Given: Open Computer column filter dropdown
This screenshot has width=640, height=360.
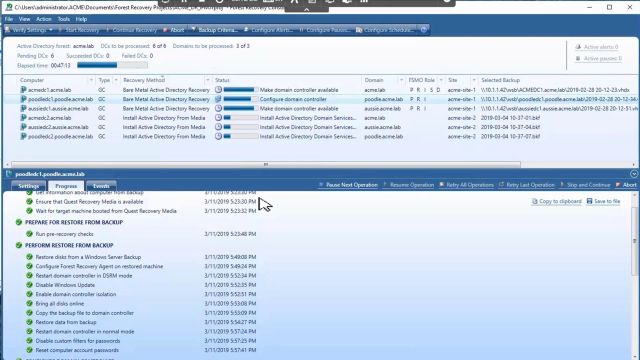Looking at the screenshot, I should pos(91,80).
